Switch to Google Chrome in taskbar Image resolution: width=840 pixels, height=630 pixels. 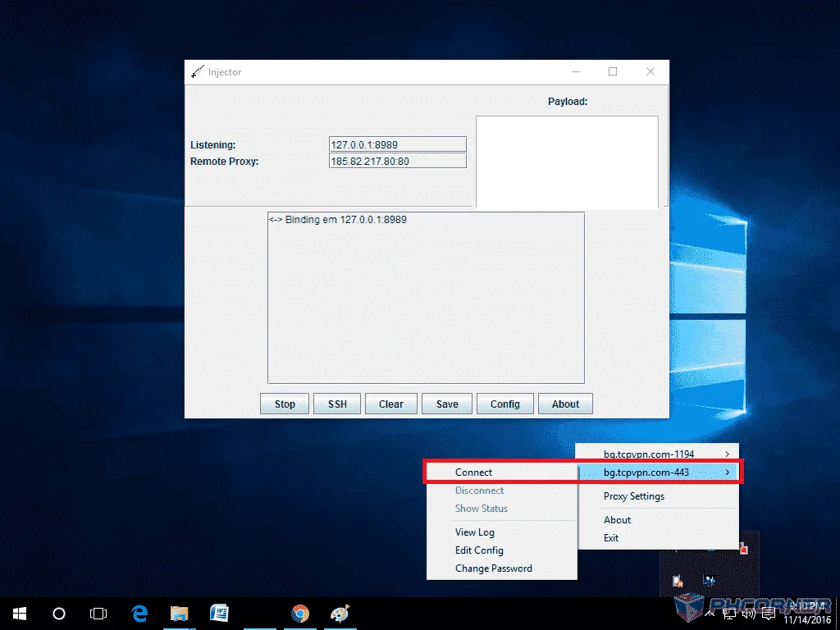pyautogui.click(x=300, y=614)
